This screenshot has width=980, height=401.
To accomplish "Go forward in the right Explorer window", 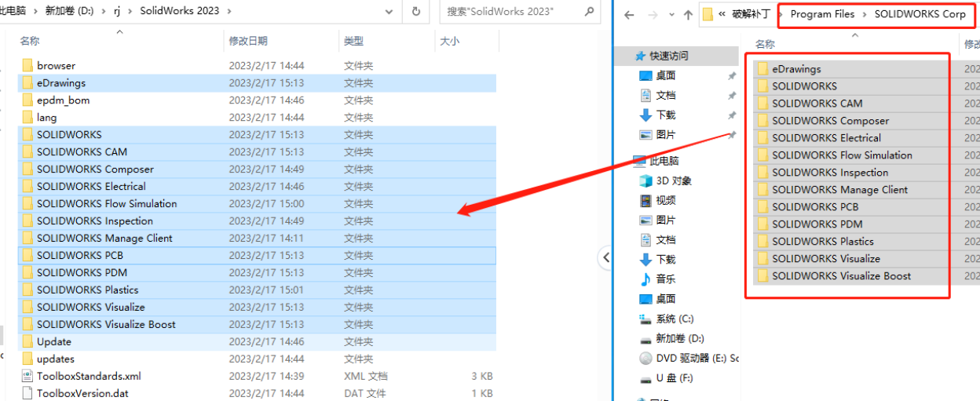I will click(x=652, y=14).
